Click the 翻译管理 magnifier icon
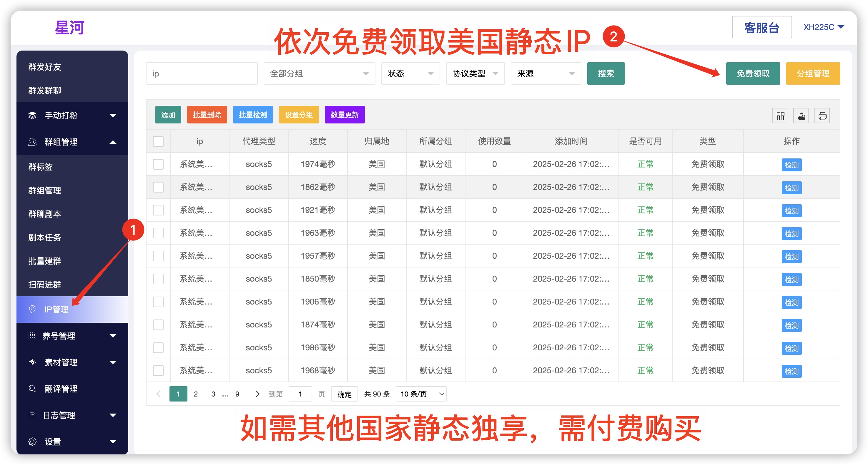The image size is (868, 465). click(x=32, y=389)
